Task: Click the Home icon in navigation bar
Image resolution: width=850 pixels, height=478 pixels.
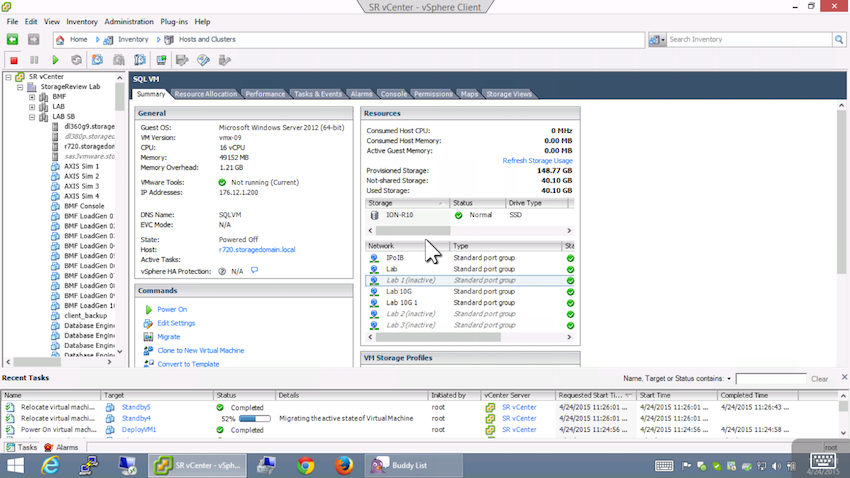Action: (x=60, y=40)
